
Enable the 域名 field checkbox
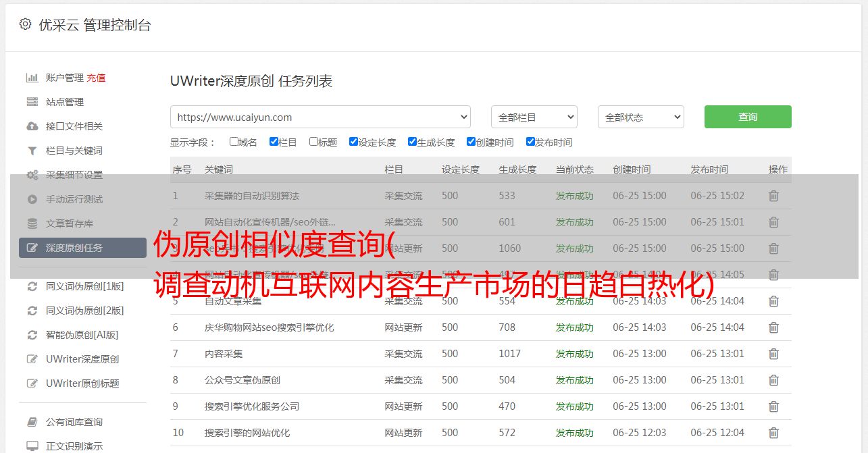pyautogui.click(x=234, y=142)
